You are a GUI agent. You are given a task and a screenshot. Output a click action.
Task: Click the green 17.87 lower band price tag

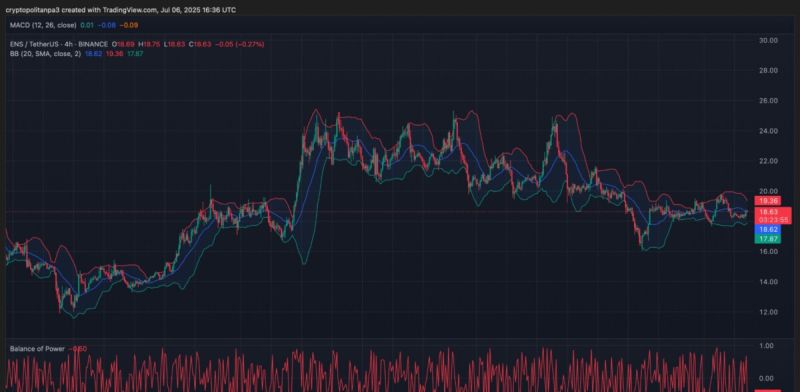coord(767,239)
